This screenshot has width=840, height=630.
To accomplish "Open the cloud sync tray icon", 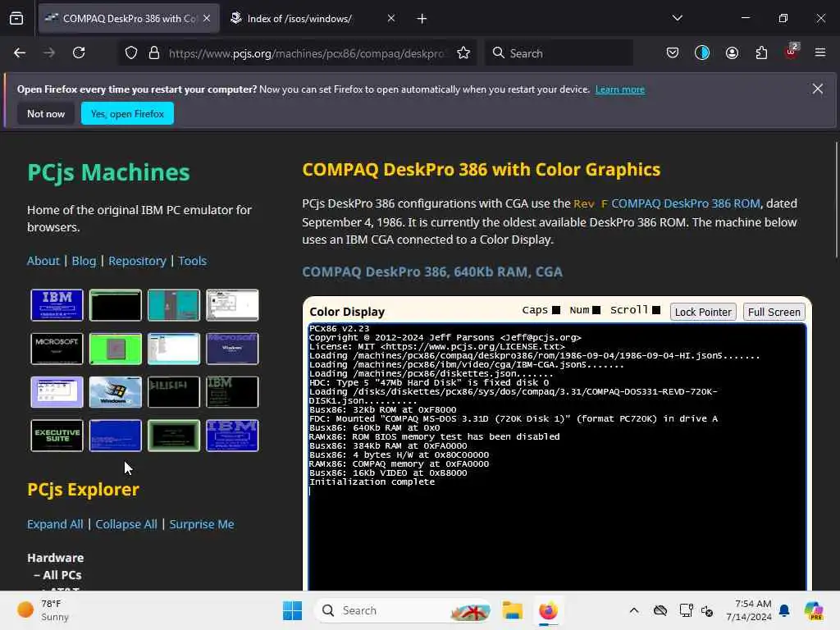I will pos(660,610).
